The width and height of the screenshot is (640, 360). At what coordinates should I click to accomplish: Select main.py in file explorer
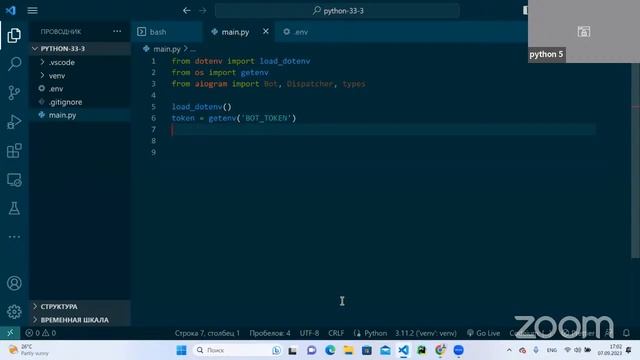click(x=80, y=115)
